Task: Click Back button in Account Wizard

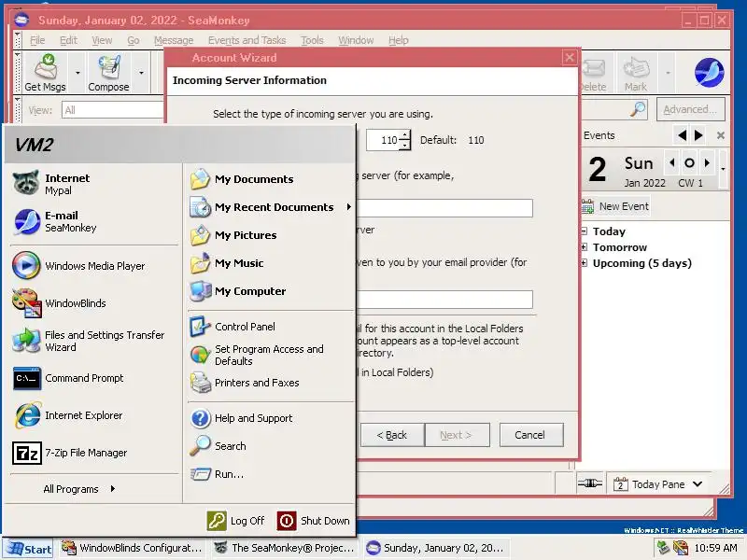Action: (391, 435)
